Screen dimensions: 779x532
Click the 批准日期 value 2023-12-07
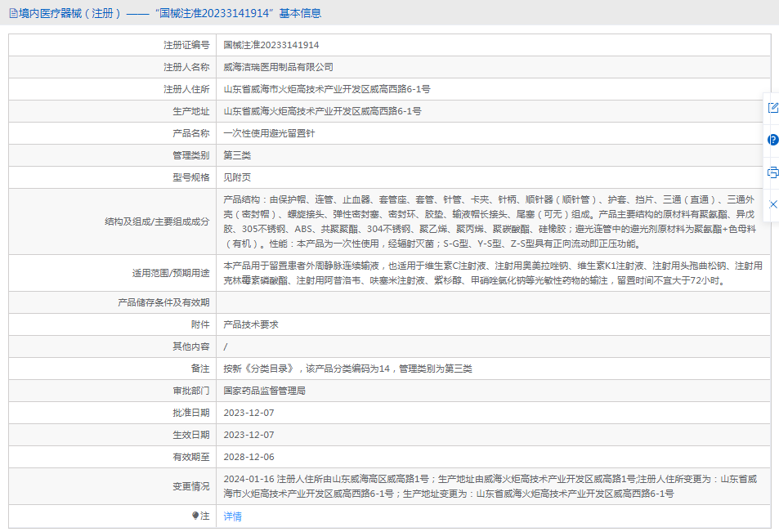point(248,413)
